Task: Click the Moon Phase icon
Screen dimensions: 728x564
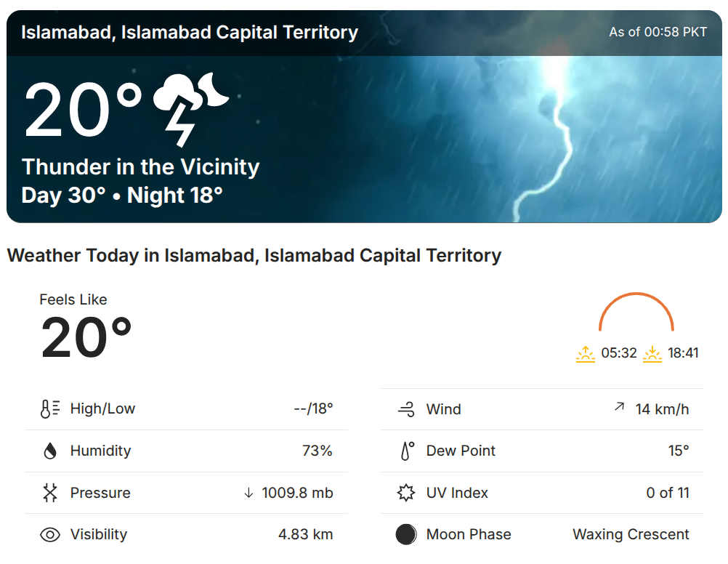Action: (406, 535)
